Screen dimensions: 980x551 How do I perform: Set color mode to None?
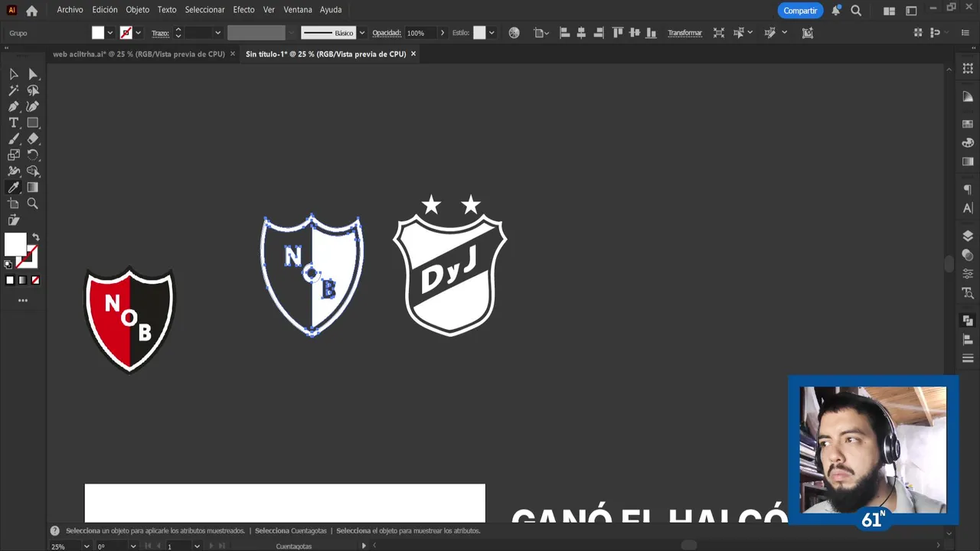point(35,280)
